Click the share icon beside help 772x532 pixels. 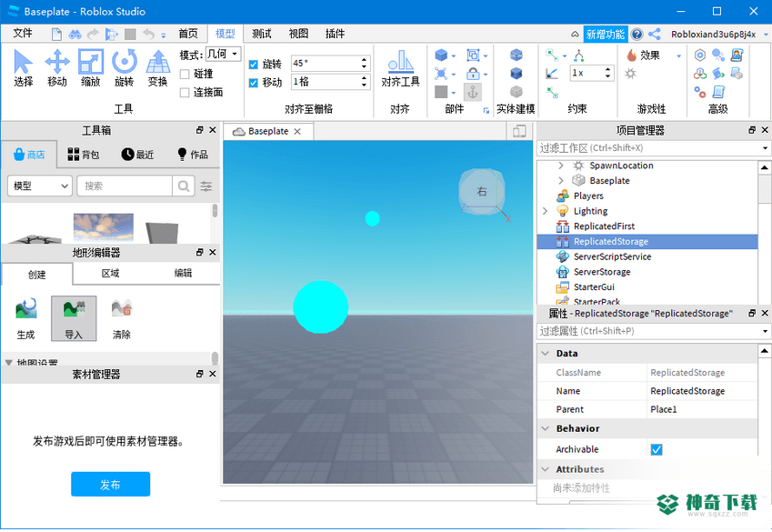(x=655, y=34)
